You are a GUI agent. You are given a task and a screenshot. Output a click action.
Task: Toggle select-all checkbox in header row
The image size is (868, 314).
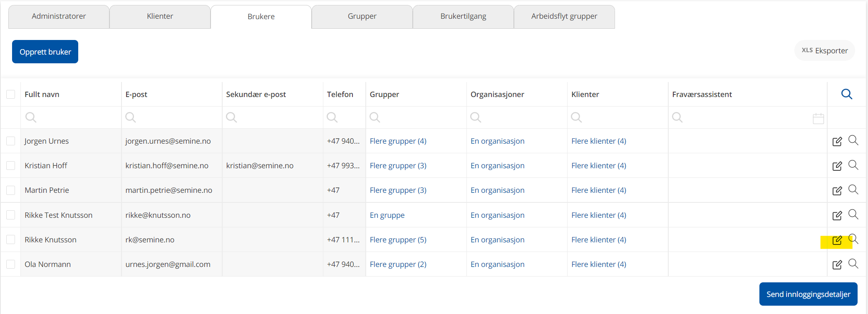[x=11, y=95]
